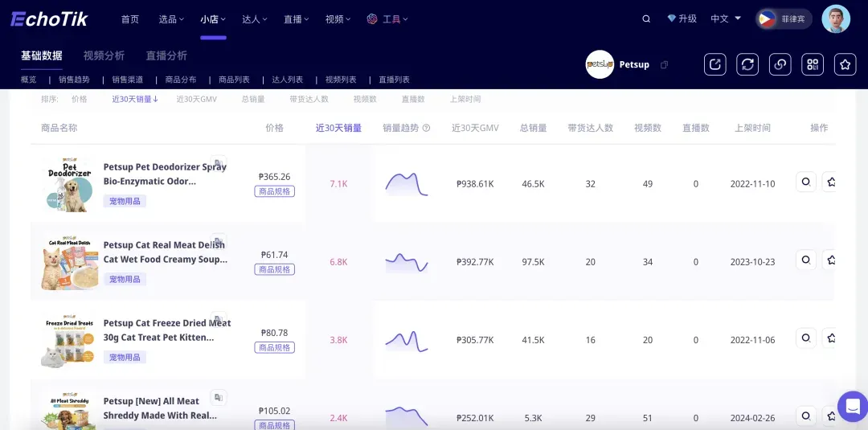
Task: Switch to the 视频分析 tab
Action: tap(104, 55)
